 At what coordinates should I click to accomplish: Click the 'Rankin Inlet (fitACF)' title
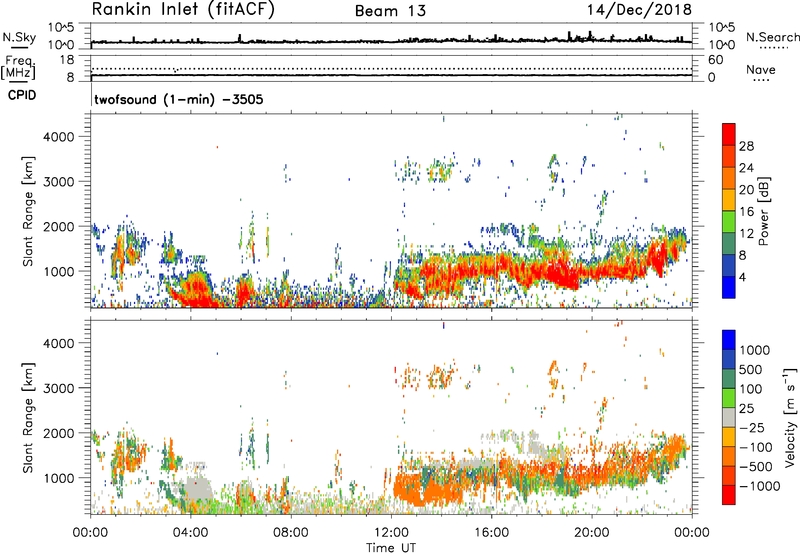click(183, 9)
